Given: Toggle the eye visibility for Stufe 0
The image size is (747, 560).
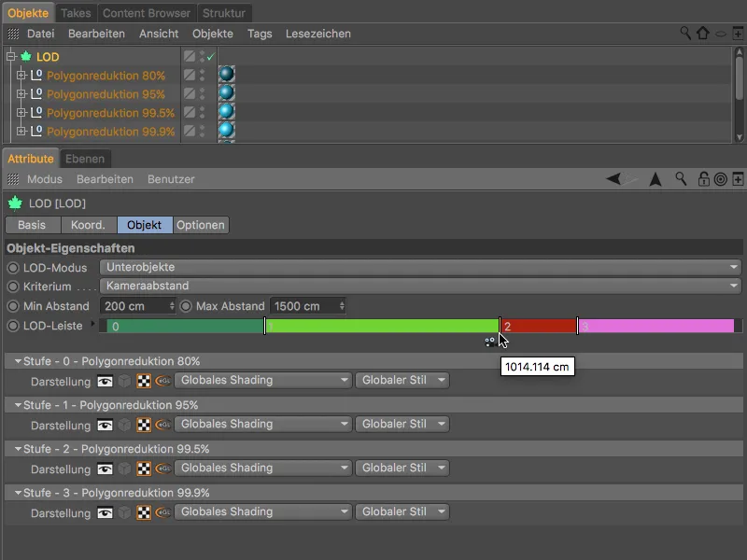Looking at the screenshot, I should click(105, 381).
